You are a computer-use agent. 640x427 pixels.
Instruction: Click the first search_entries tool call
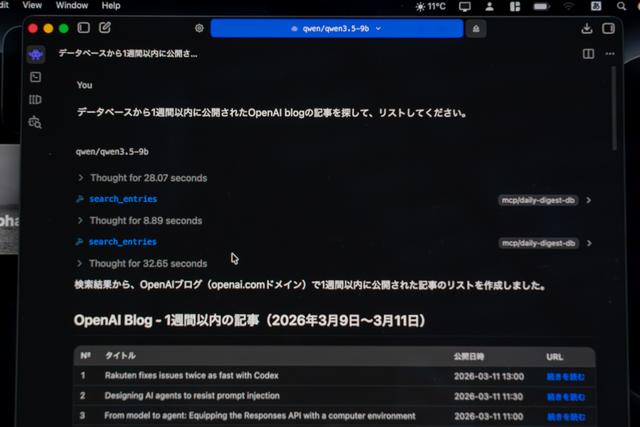(x=122, y=199)
